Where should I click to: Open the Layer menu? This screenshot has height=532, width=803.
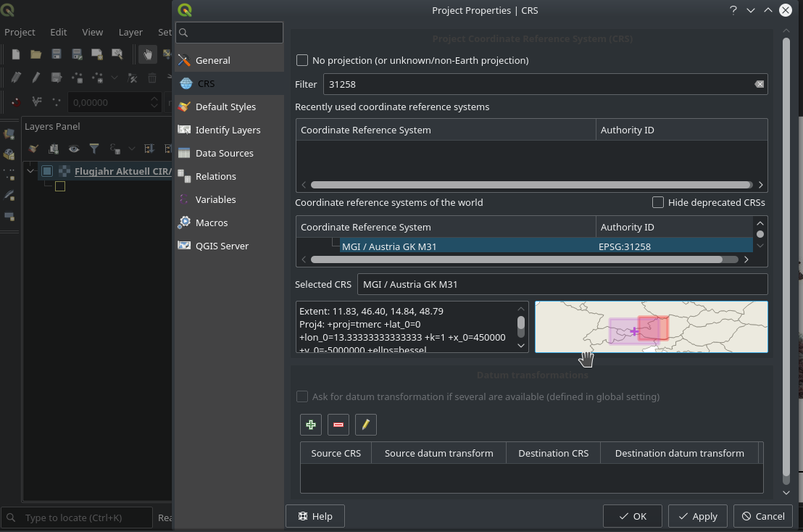[x=130, y=33]
